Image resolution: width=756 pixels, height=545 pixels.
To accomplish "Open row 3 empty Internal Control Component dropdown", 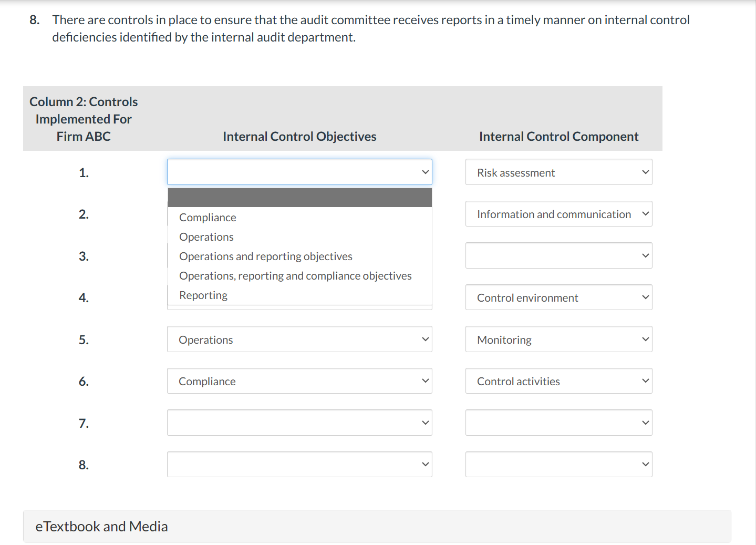I will pyautogui.click(x=558, y=255).
